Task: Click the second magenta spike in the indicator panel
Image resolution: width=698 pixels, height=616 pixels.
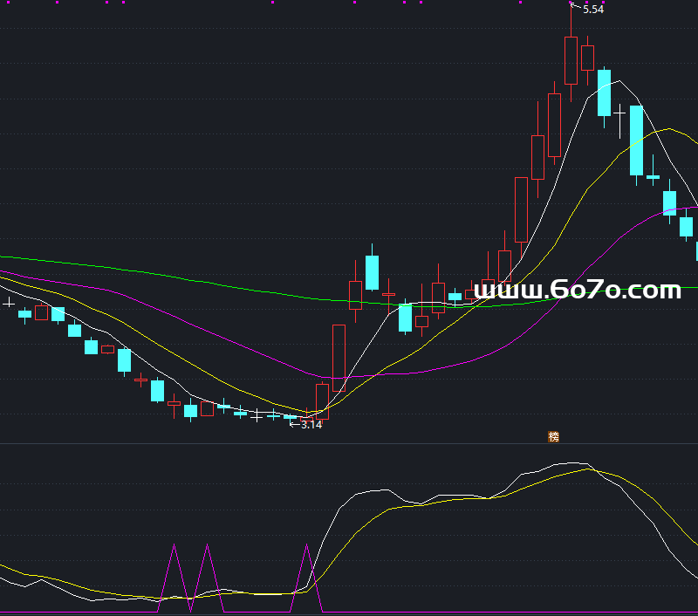Action: (x=208, y=578)
